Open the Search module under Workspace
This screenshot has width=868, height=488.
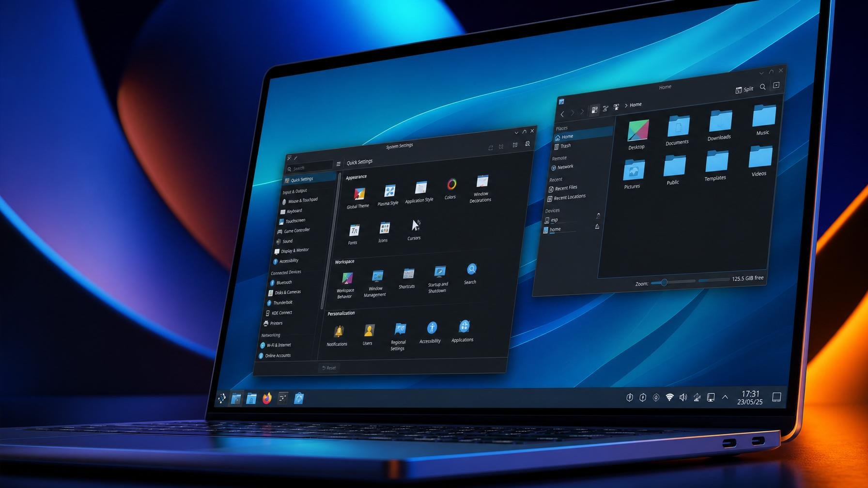pyautogui.click(x=471, y=274)
